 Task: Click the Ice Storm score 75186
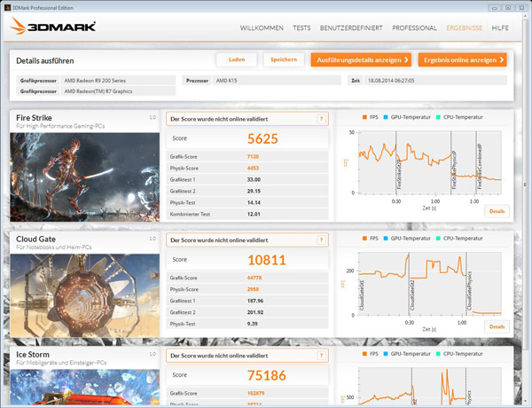(x=267, y=375)
